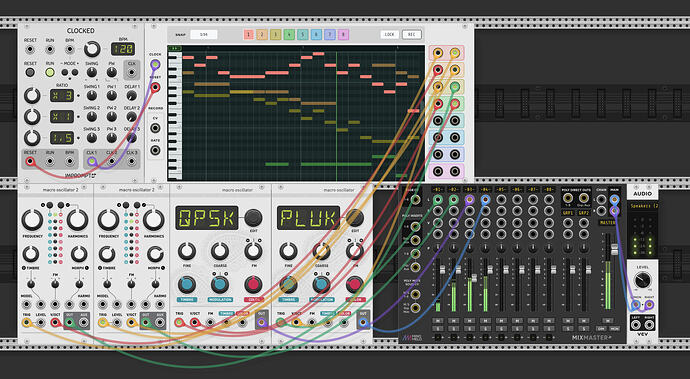The width and height of the screenshot is (690, 379).
Task: Click the CHAIN left input jack on MixMaster
Action: pos(601,200)
